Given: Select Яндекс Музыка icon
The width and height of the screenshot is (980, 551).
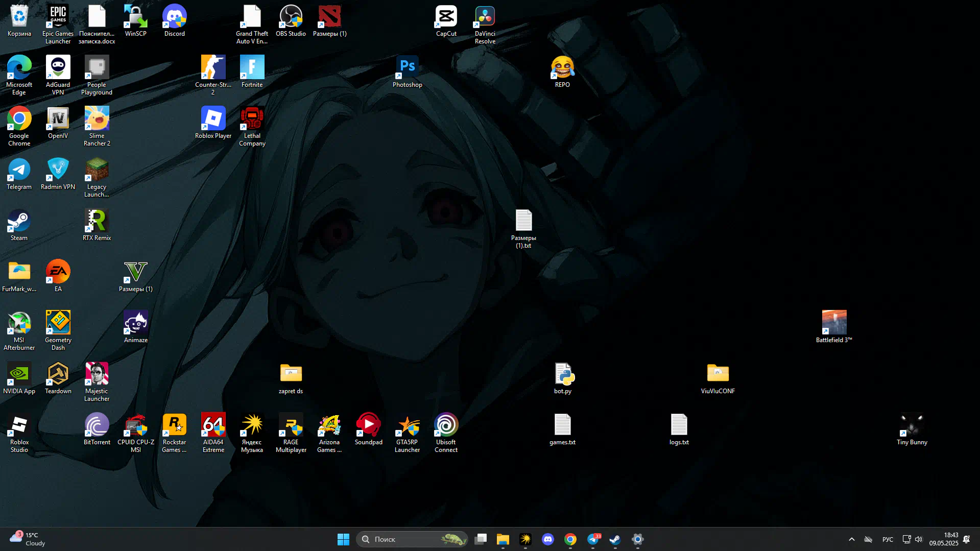Looking at the screenshot, I should point(252,433).
